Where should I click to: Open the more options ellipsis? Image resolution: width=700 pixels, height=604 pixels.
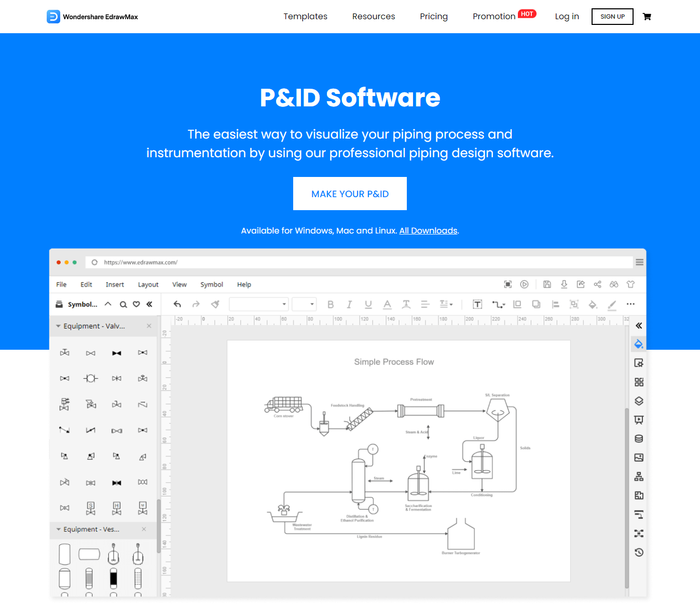coord(630,304)
